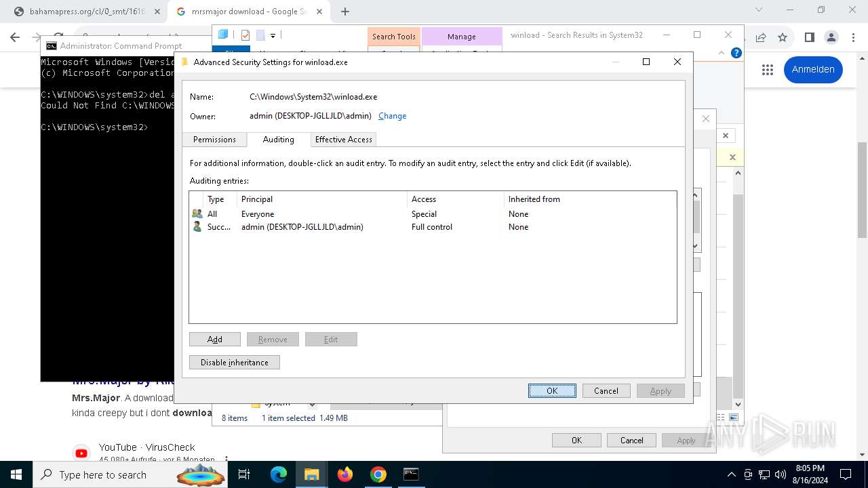Click the Properties checkmark quick access icon
This screenshot has width=868, height=488.
coord(245,35)
